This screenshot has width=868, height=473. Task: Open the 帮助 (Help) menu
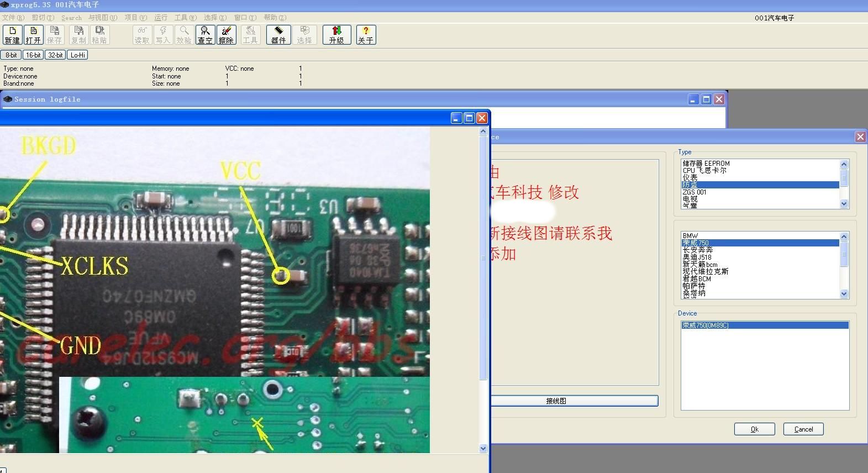pos(275,18)
